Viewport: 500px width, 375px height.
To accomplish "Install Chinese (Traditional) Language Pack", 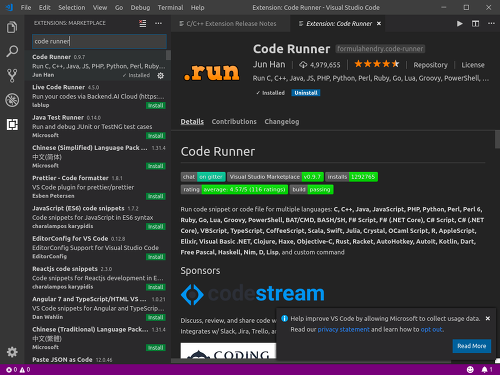I will (x=156, y=348).
